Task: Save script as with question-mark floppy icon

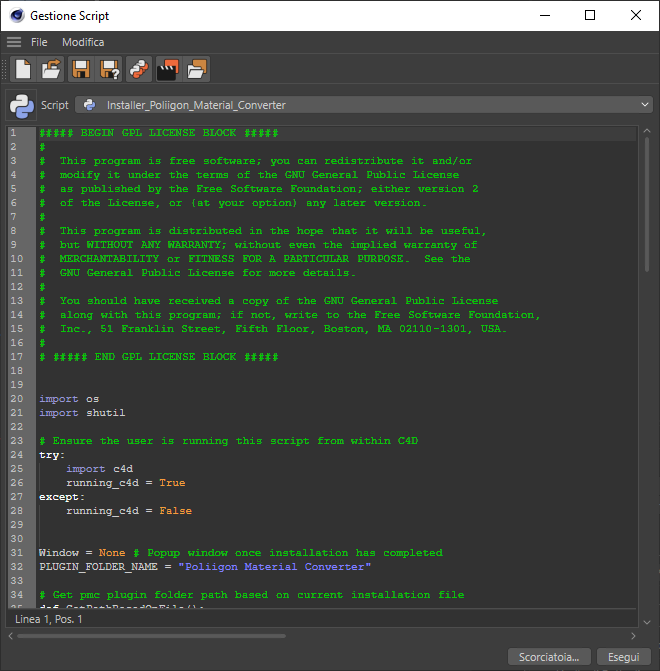Action: pyautogui.click(x=110, y=69)
